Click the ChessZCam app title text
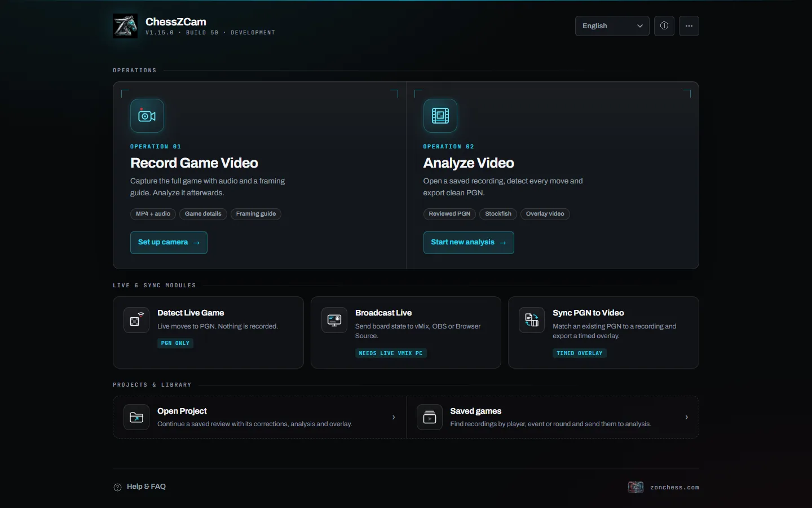Viewport: 812px width, 508px height. [176, 21]
